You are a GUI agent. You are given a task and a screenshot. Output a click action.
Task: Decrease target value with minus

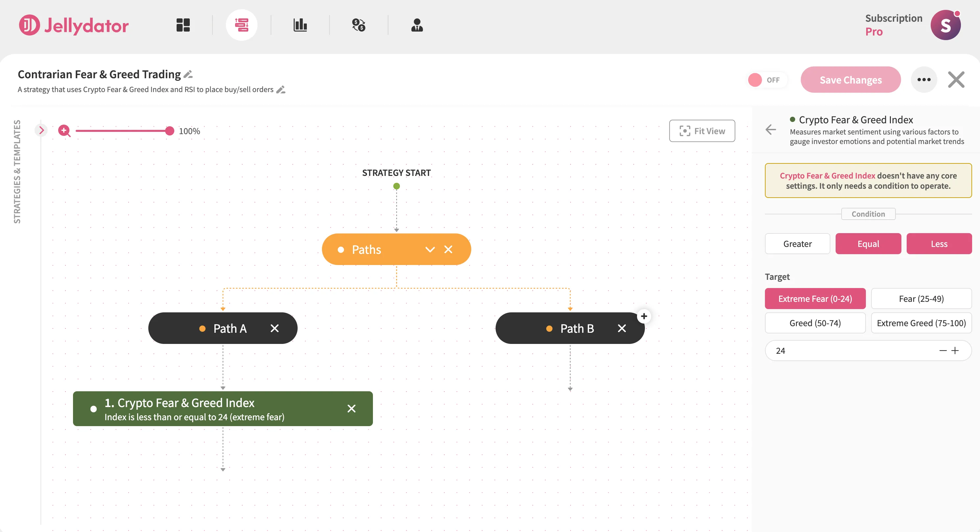click(x=943, y=351)
